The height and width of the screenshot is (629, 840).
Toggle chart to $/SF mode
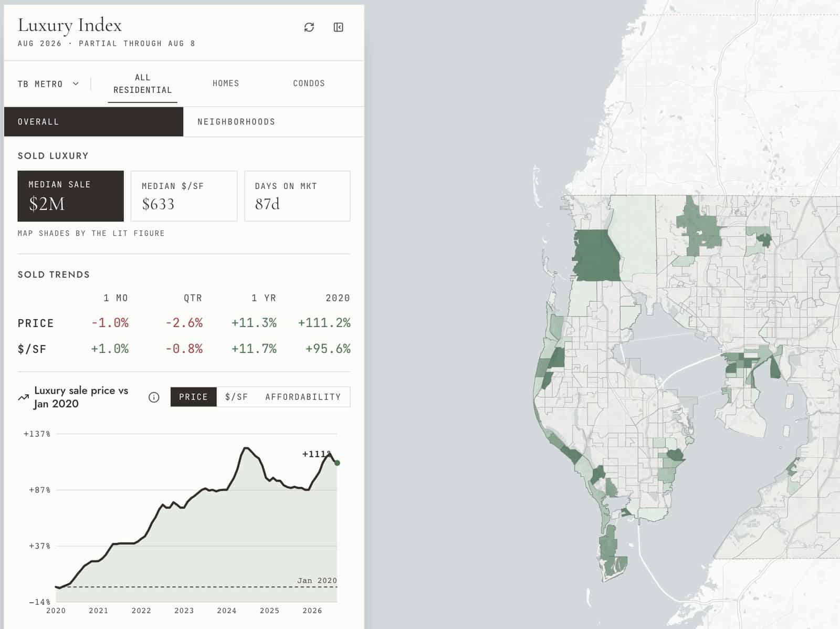(x=236, y=397)
